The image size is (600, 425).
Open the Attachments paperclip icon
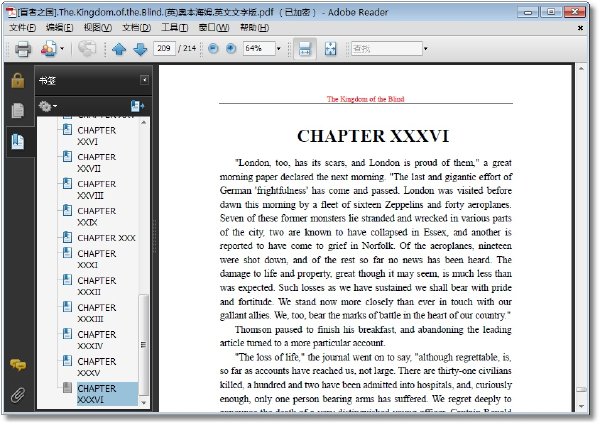pos(18,395)
